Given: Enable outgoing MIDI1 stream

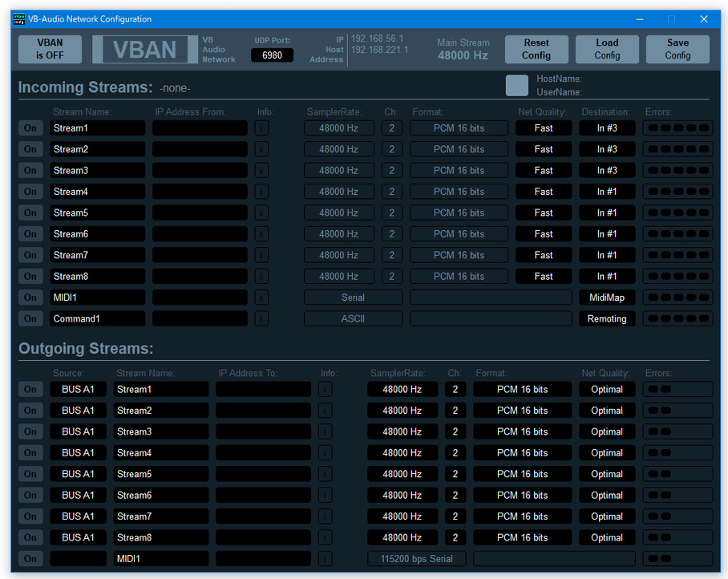Looking at the screenshot, I should point(30,559).
